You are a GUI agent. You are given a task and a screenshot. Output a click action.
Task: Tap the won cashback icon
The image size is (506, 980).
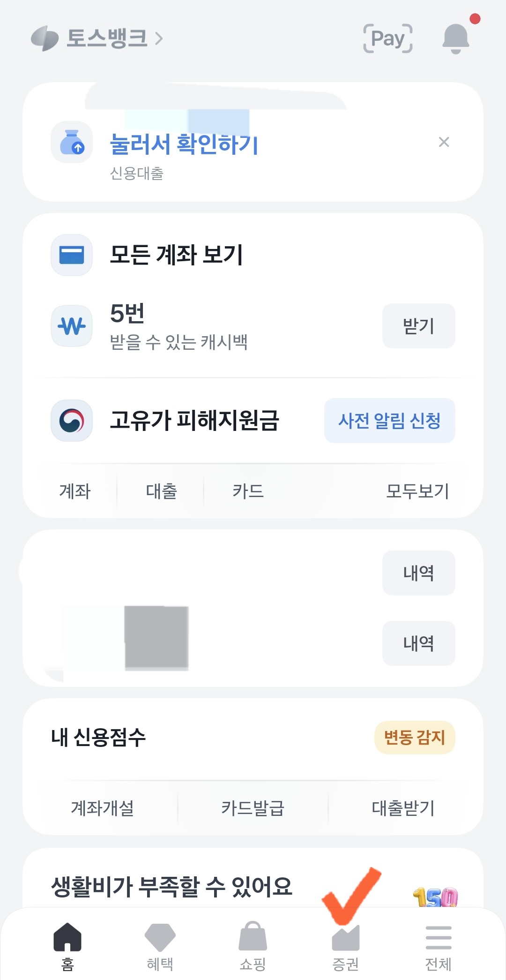72,326
